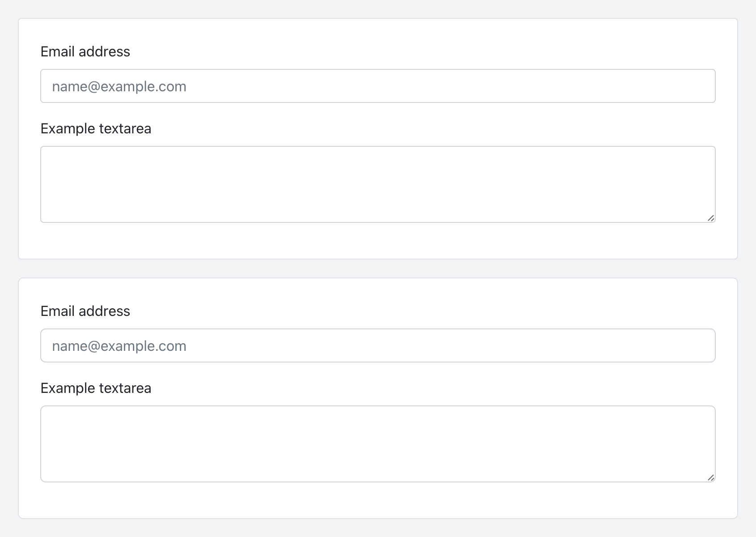The height and width of the screenshot is (537, 756).
Task: Click the gray margin left of the first card
Action: click(8, 139)
